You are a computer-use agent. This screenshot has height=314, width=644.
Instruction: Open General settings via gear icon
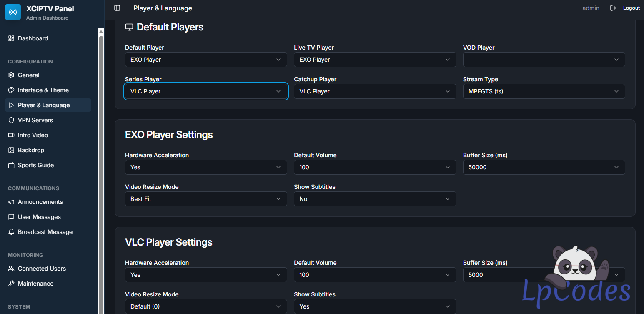[11, 75]
